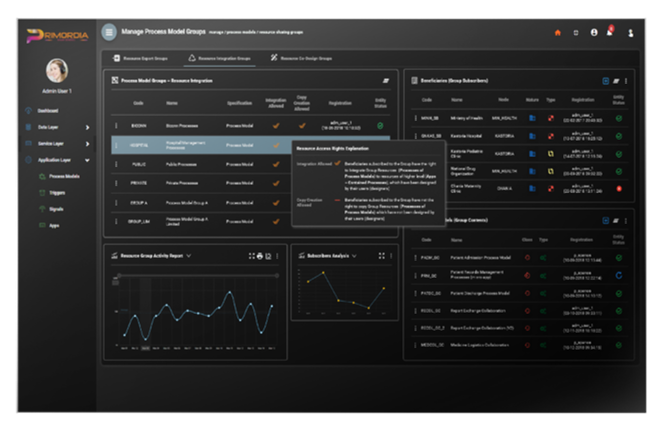The width and height of the screenshot is (662, 436).
Task: Open row options for the BIOCHN group
Action: tap(116, 126)
